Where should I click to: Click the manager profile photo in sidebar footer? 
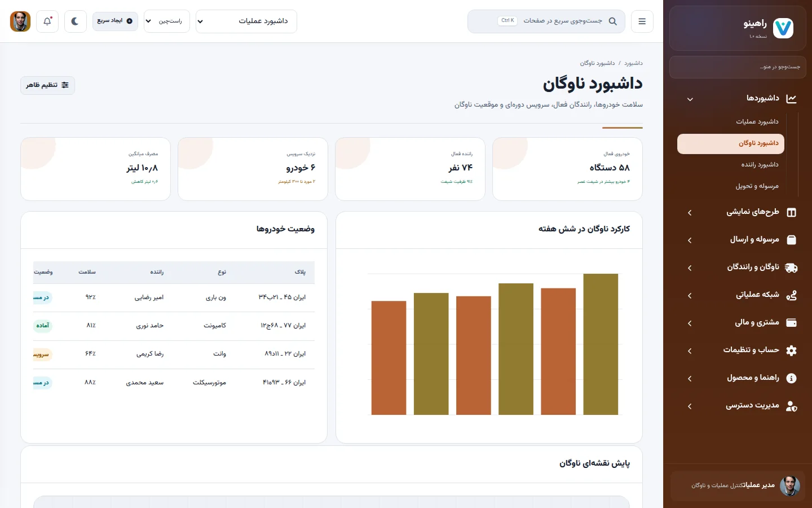(789, 485)
